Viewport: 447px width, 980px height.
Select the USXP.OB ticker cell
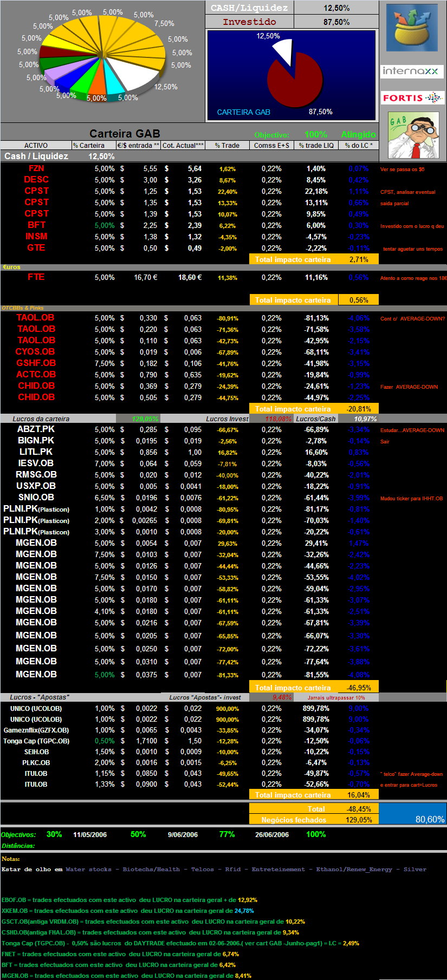[36, 486]
